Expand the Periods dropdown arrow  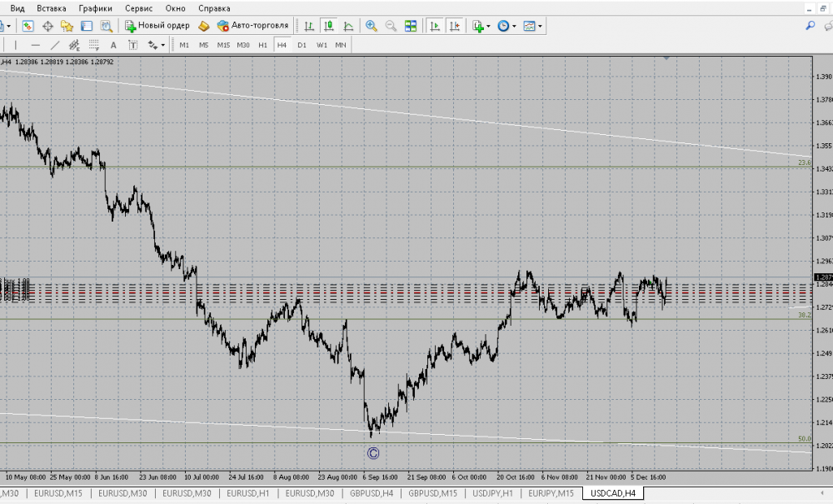click(x=514, y=26)
